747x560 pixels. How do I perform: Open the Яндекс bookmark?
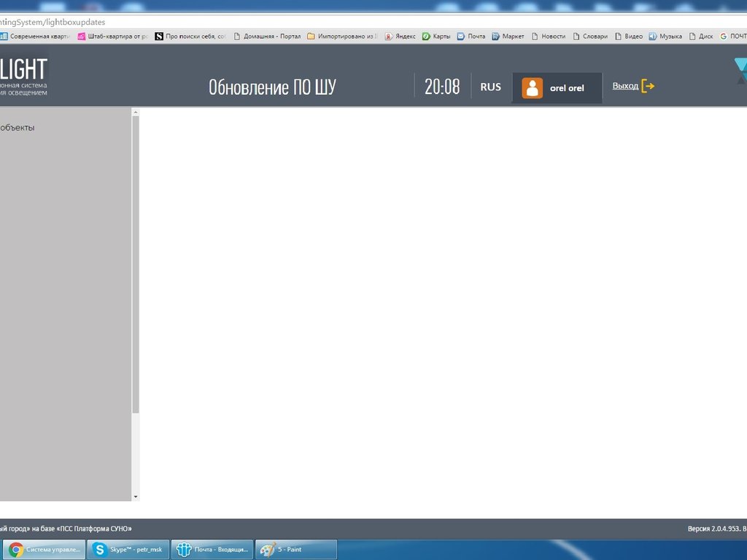tap(400, 36)
